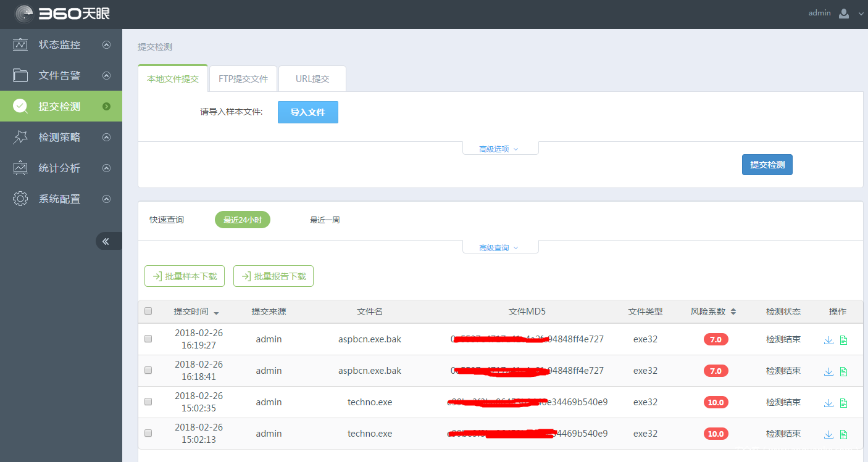The width and height of the screenshot is (868, 462).
Task: Click the 360天眼 radar logo icon
Action: coord(25,14)
